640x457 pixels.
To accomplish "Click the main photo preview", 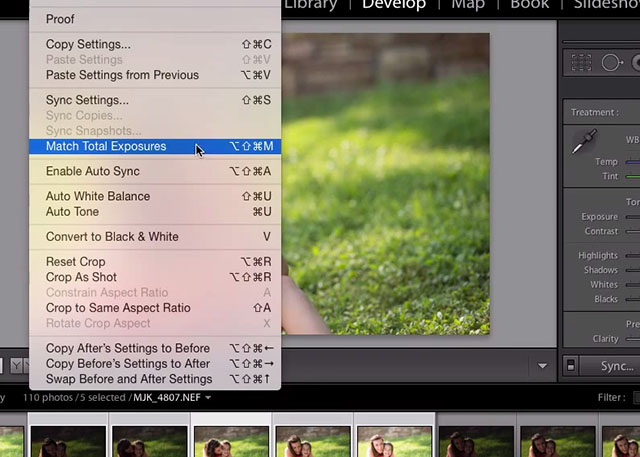I will coord(386,184).
